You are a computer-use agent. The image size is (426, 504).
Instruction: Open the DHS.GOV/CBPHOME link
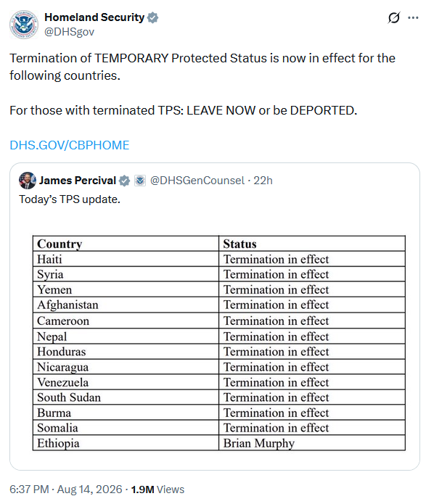[x=70, y=145]
